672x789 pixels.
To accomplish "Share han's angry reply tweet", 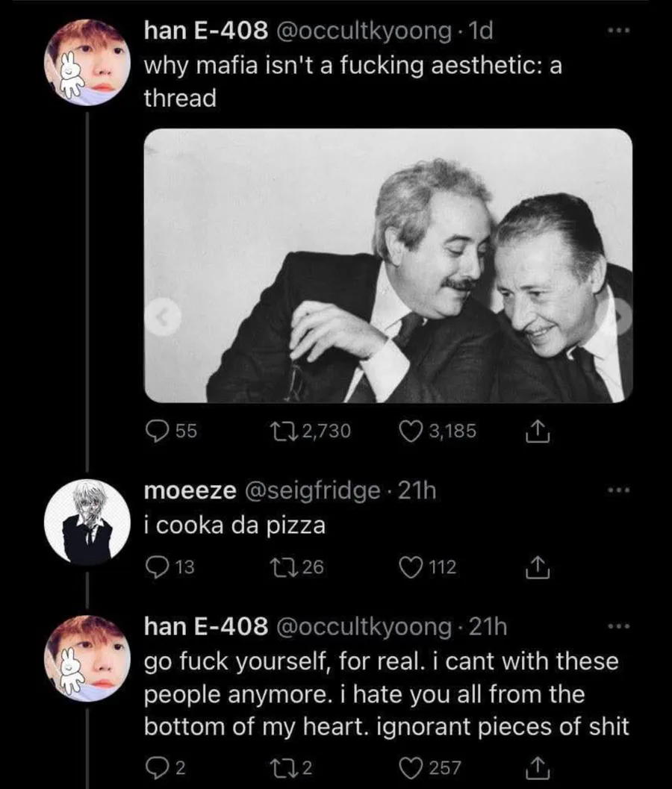I will (x=538, y=767).
